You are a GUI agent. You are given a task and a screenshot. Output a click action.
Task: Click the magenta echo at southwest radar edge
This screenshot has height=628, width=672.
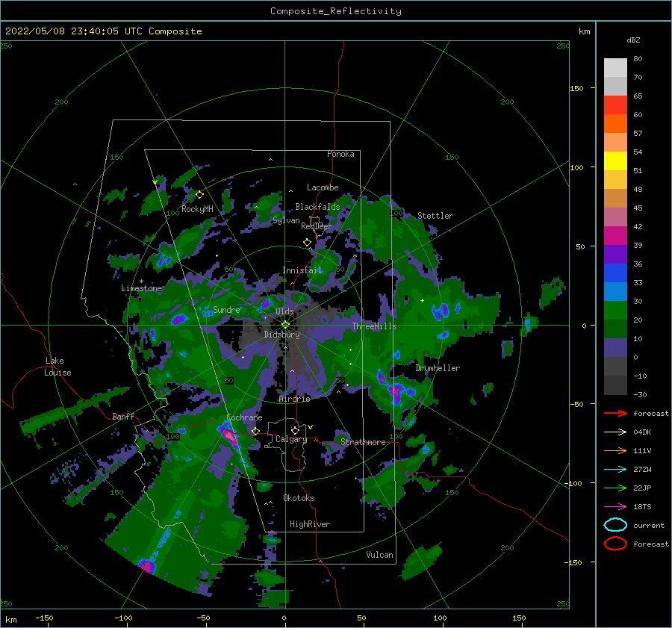[147, 566]
